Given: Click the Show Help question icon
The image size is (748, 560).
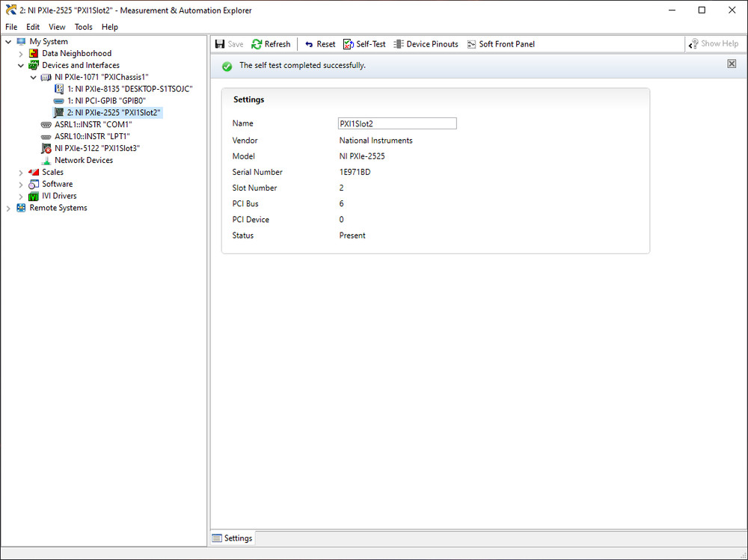Looking at the screenshot, I should click(x=693, y=44).
